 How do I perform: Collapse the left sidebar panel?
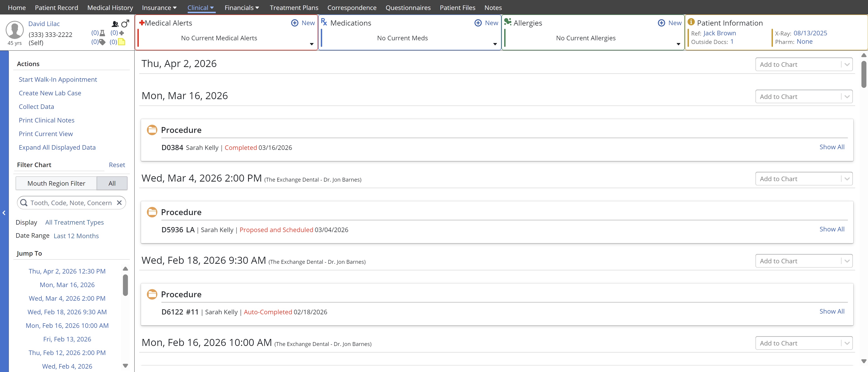[x=4, y=213]
